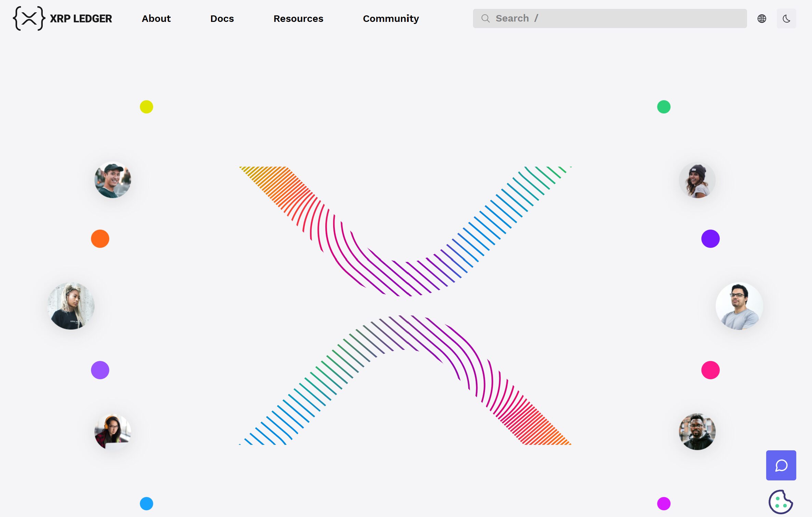Open cookie preferences icon
This screenshot has width=812, height=517.
tap(781, 502)
